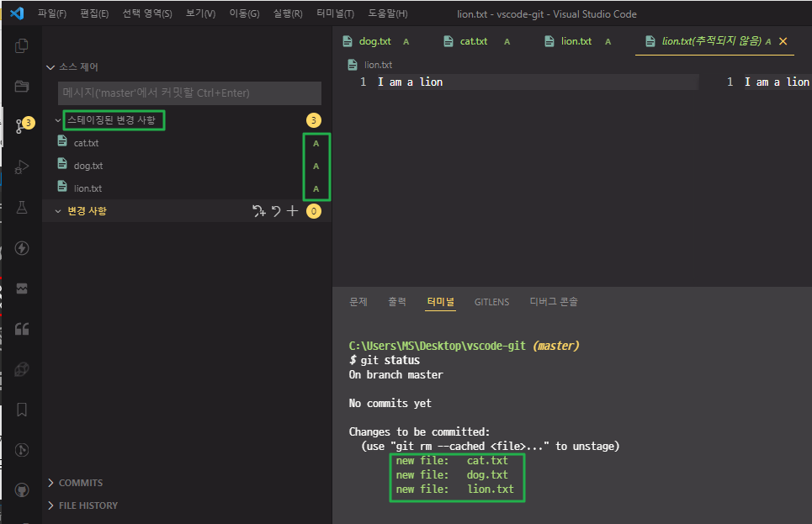This screenshot has height=524, width=812.
Task: Switch to the 문제 panel tab
Action: 358,302
